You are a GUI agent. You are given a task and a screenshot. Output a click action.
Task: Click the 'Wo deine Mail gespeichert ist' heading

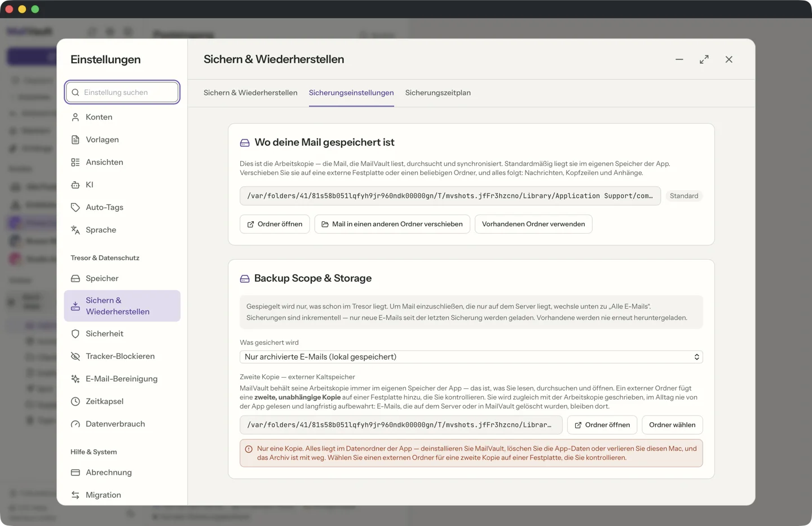click(x=324, y=142)
